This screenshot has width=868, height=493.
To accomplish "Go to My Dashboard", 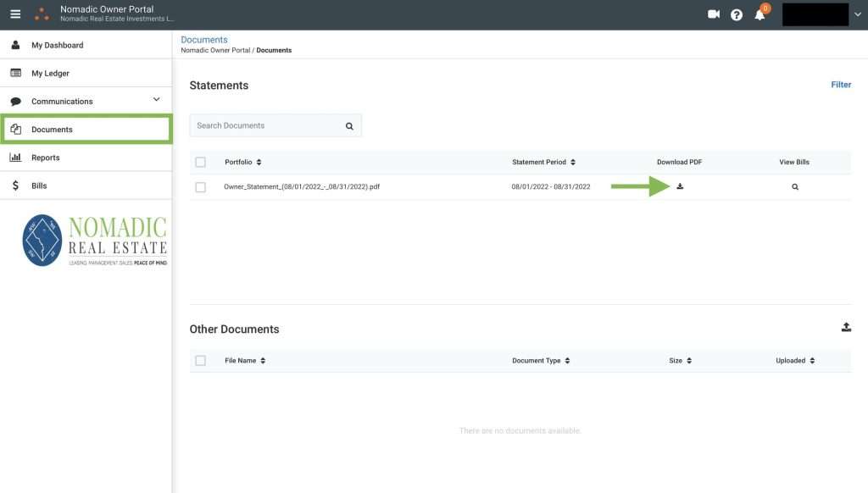I will pyautogui.click(x=58, y=45).
